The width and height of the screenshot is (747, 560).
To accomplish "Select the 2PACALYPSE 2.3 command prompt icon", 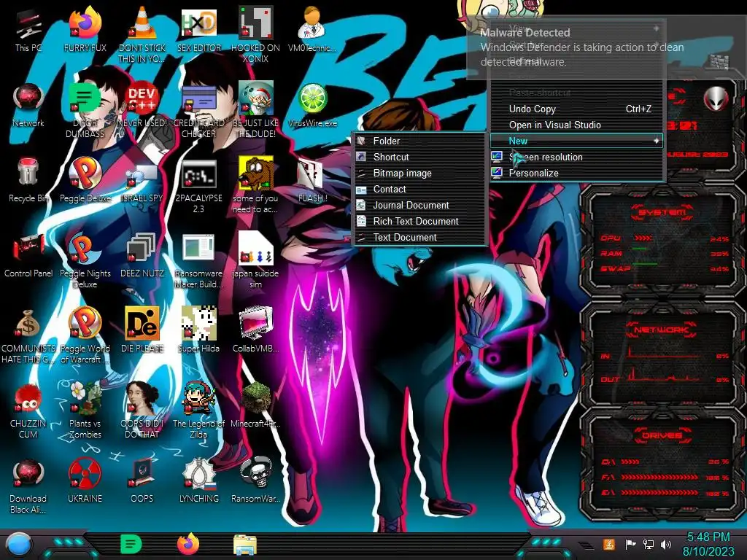I will click(198, 186).
